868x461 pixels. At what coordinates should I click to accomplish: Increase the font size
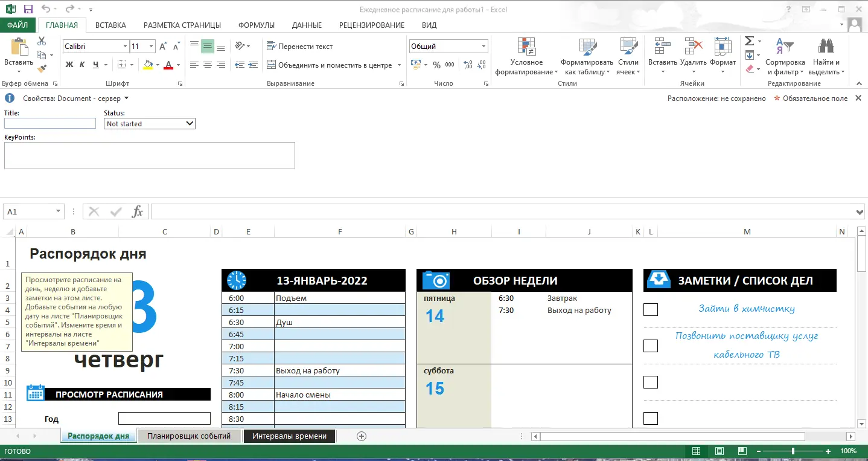(x=164, y=47)
